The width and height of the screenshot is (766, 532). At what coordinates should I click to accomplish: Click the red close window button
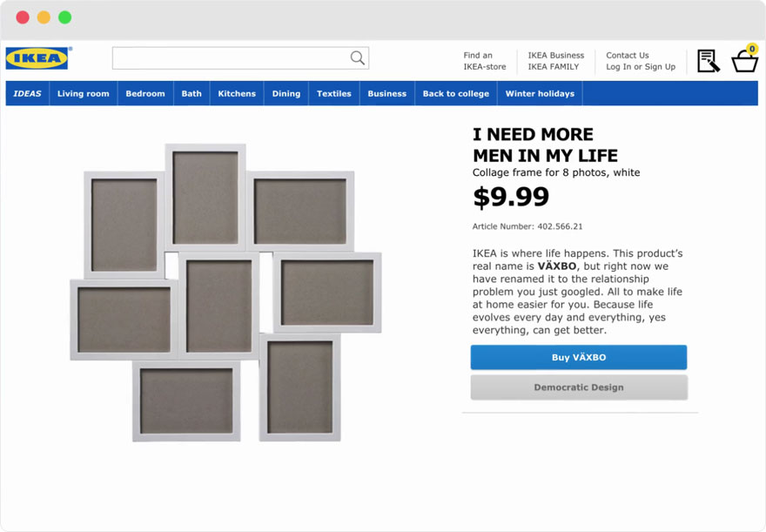pos(23,17)
